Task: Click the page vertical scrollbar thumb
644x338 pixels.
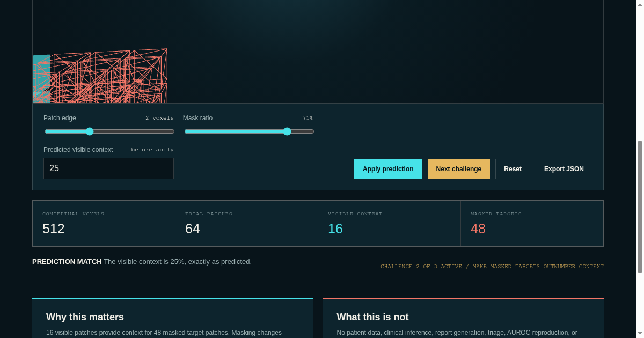Action: pyautogui.click(x=640, y=207)
